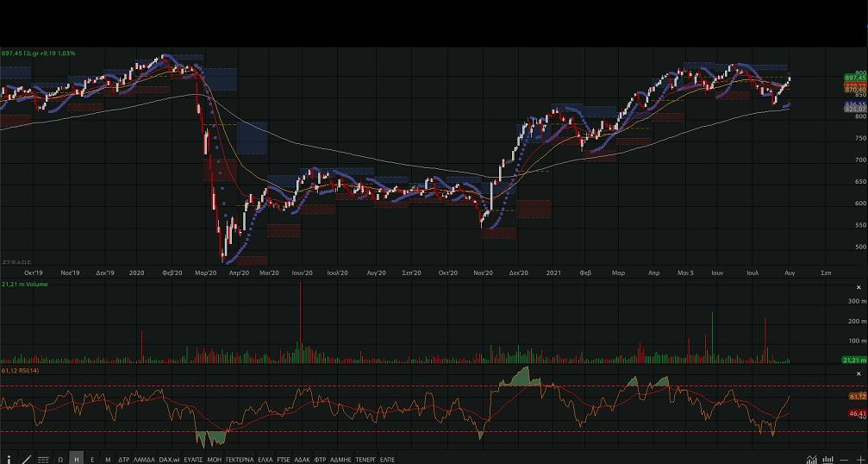The height and width of the screenshot is (464, 868).
Task: Click the 870,40 price axis tag
Action: point(855,90)
